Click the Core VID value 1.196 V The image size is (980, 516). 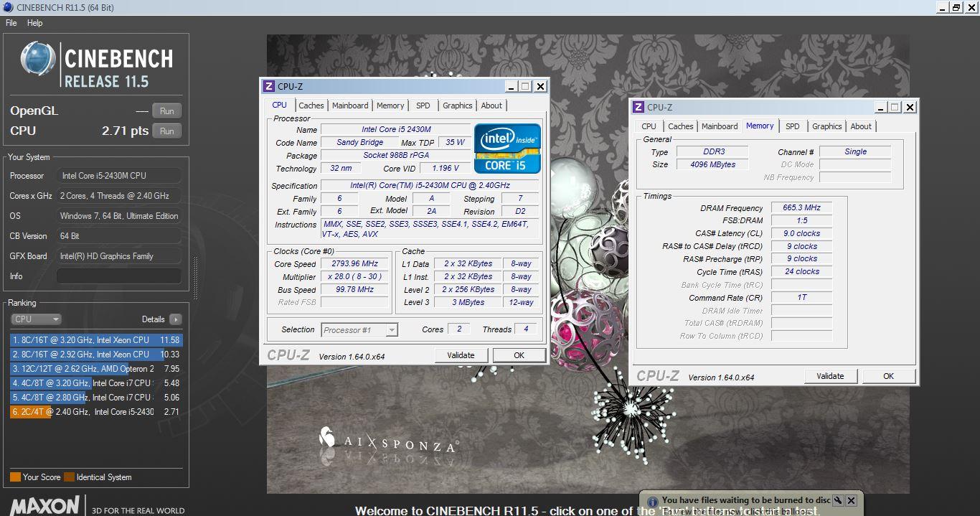[x=446, y=169]
